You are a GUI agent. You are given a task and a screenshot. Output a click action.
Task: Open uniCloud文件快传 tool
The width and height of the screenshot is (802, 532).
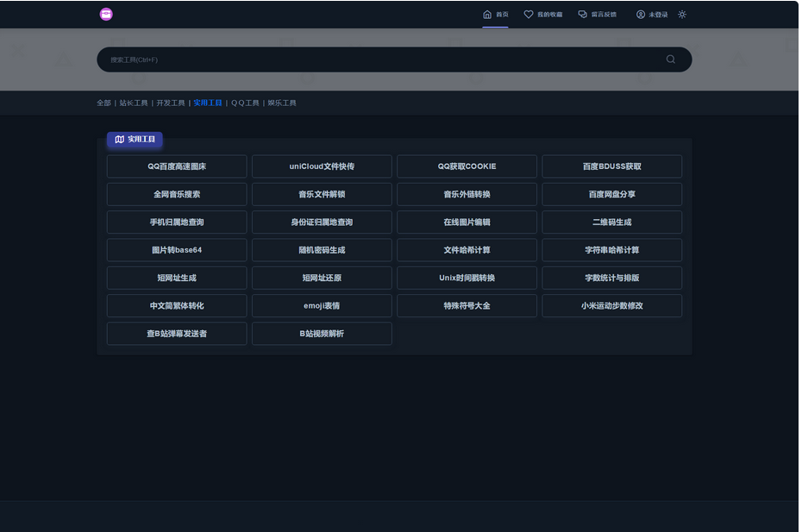pos(322,166)
